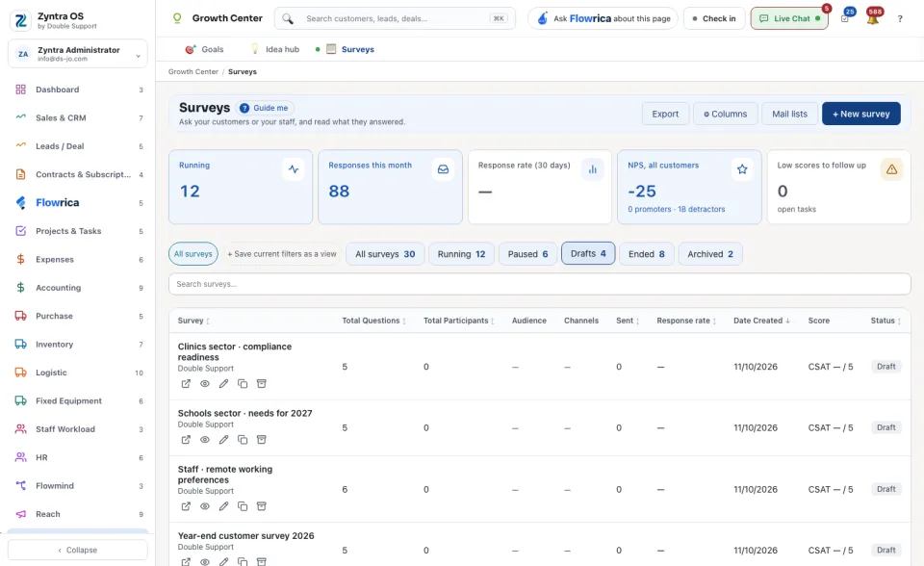Sort table by Status column
The width and height of the screenshot is (924, 566).
tap(885, 321)
